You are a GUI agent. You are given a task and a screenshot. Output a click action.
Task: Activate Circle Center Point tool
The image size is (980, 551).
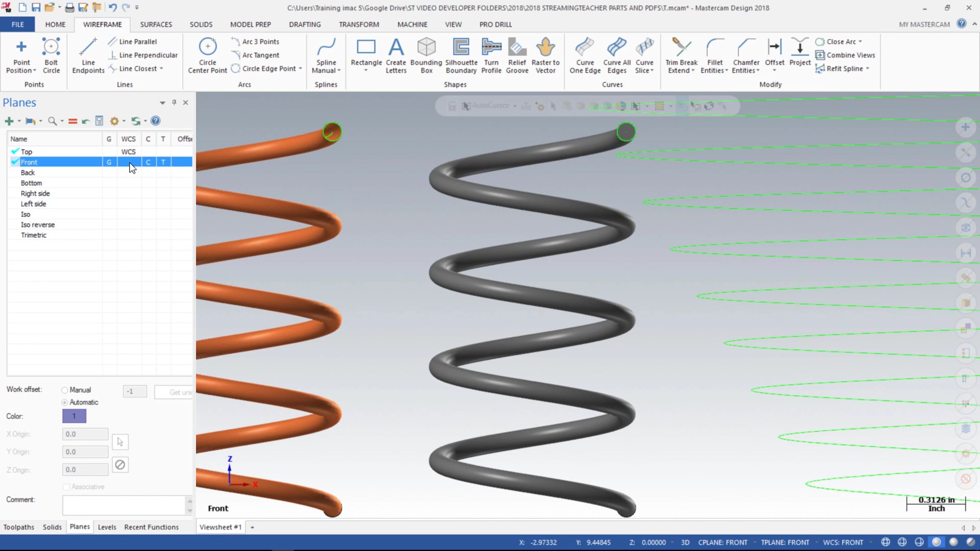[207, 55]
